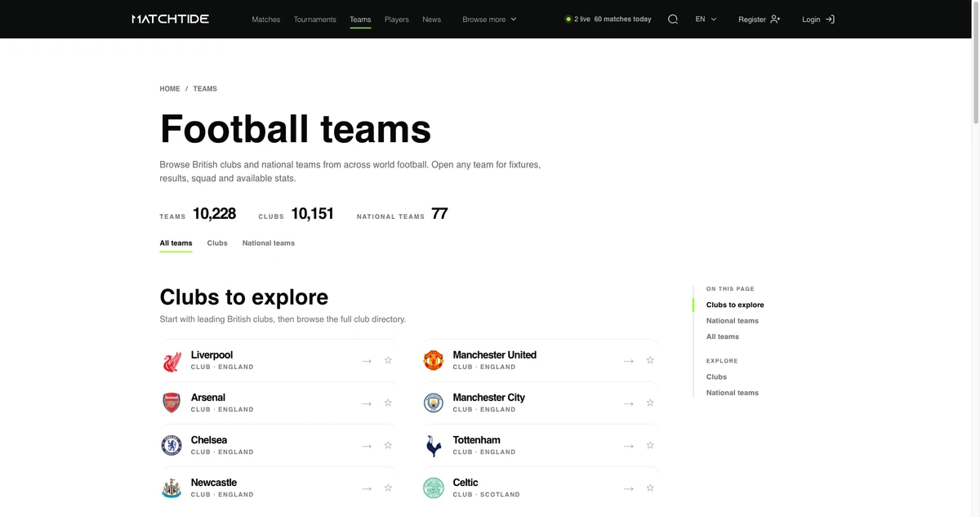Click the Liverpool club crest
Viewport: 980px width, 517px height.
[x=171, y=360]
